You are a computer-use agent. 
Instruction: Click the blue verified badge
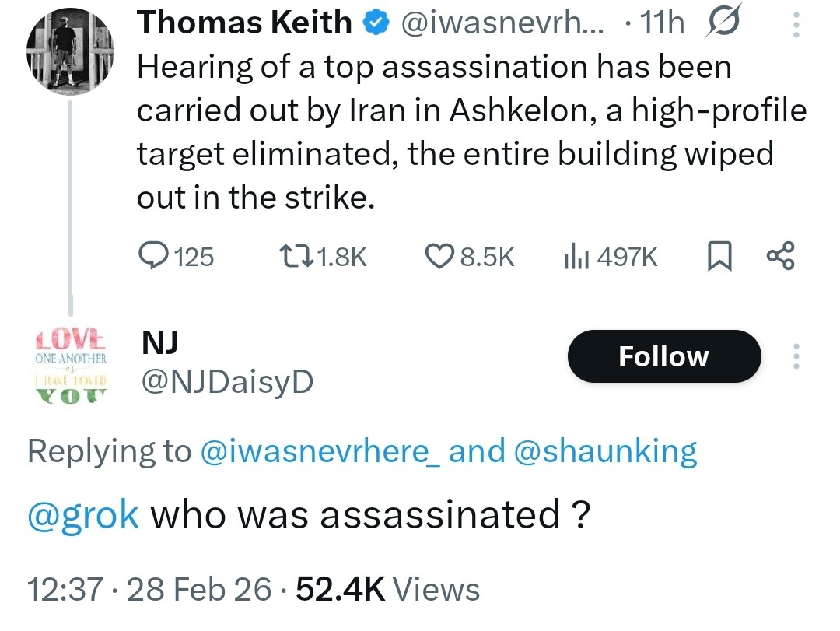(x=377, y=24)
